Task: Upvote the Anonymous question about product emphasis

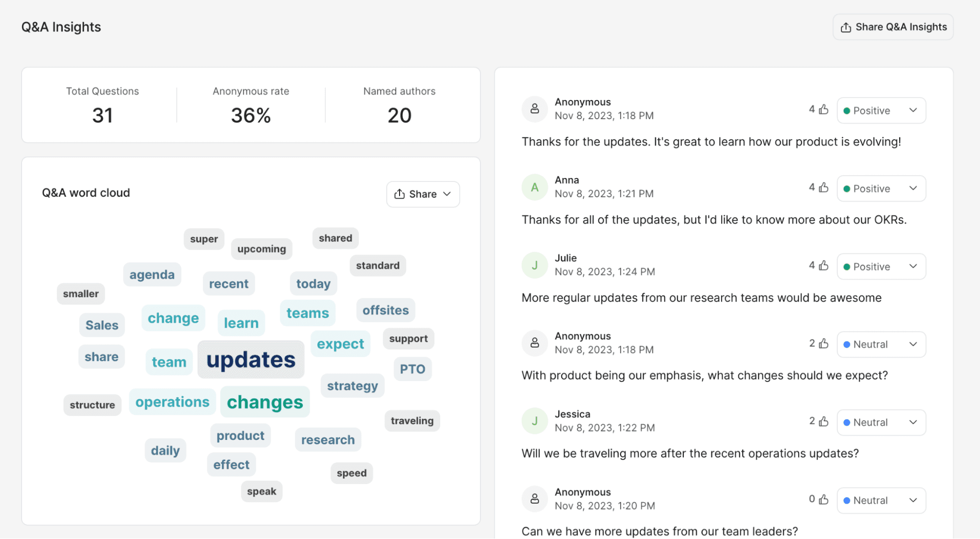Action: 824,343
